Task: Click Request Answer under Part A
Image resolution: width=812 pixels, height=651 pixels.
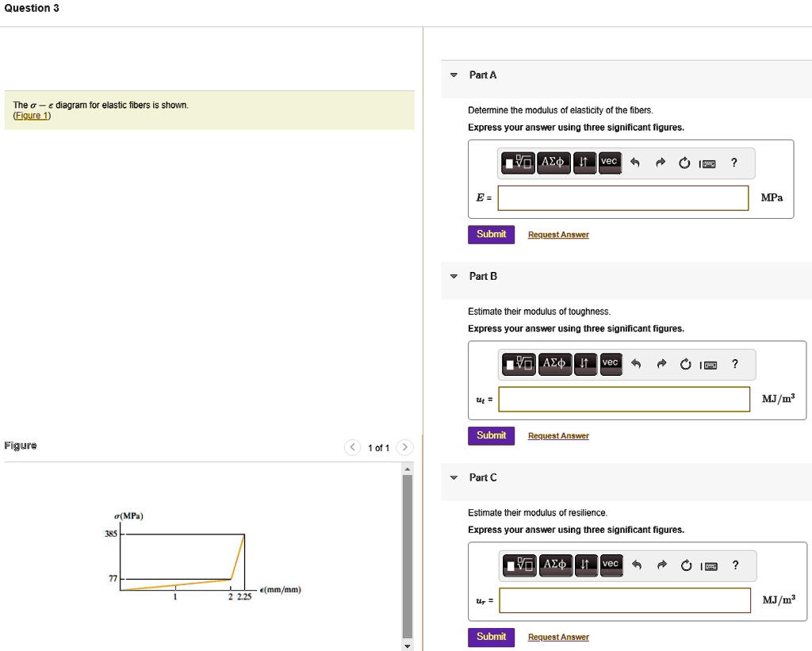Action: 557,234
